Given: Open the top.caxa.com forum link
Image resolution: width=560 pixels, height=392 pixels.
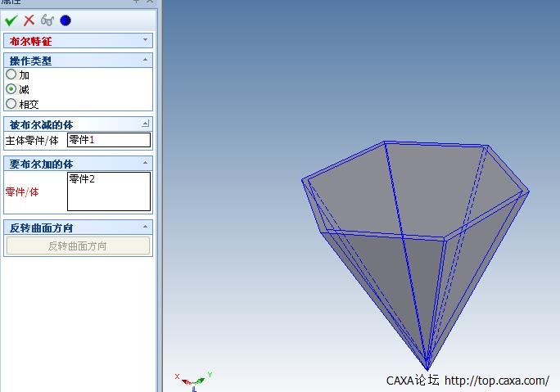Looking at the screenshot, I should 497,381.
